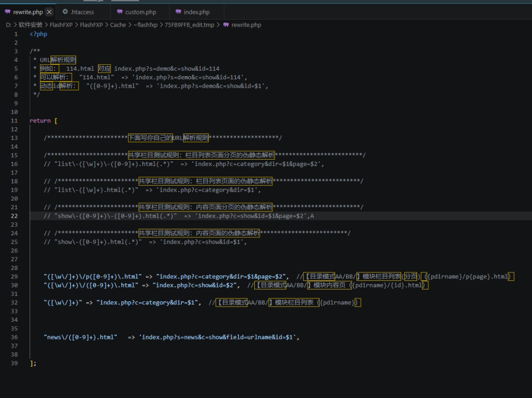Viewport: 532px width, 398px height.
Task: Select the 75FB9FFB_edit.tmp breadcrumb
Action: pyautogui.click(x=189, y=25)
